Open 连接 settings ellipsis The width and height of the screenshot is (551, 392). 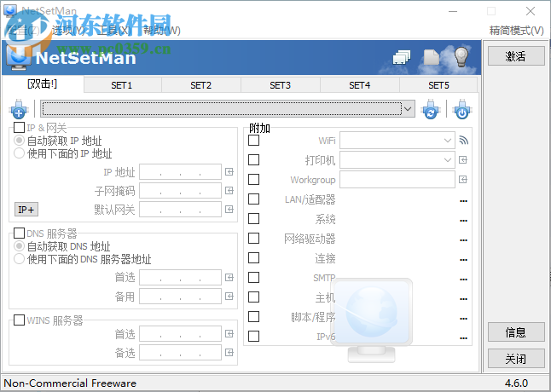click(463, 260)
